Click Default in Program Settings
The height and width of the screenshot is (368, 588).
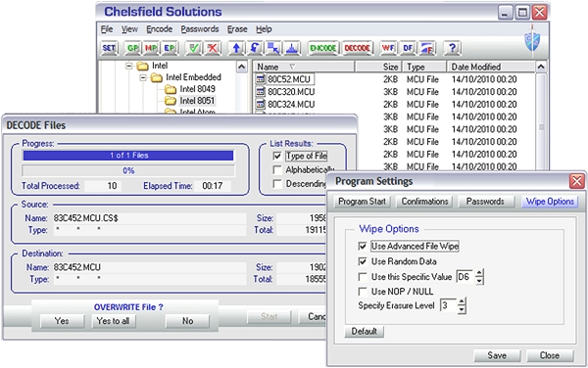click(365, 332)
